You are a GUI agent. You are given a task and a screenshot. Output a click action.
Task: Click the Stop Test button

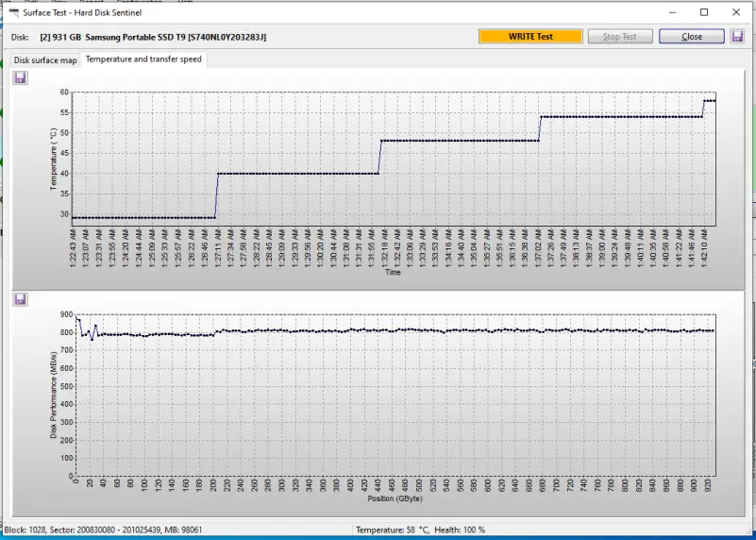pyautogui.click(x=620, y=36)
